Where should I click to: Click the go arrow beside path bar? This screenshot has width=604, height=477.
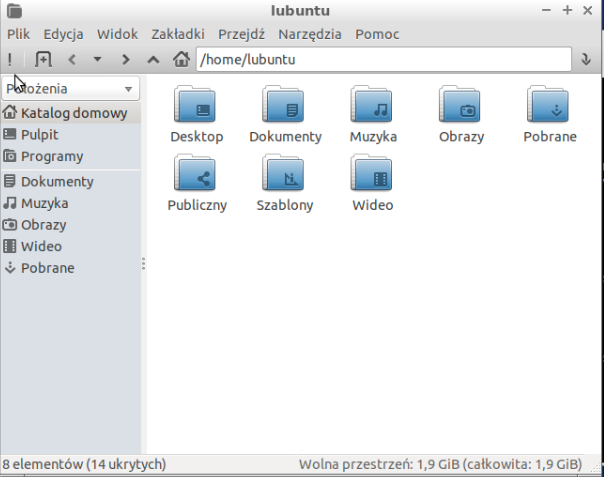(x=587, y=59)
